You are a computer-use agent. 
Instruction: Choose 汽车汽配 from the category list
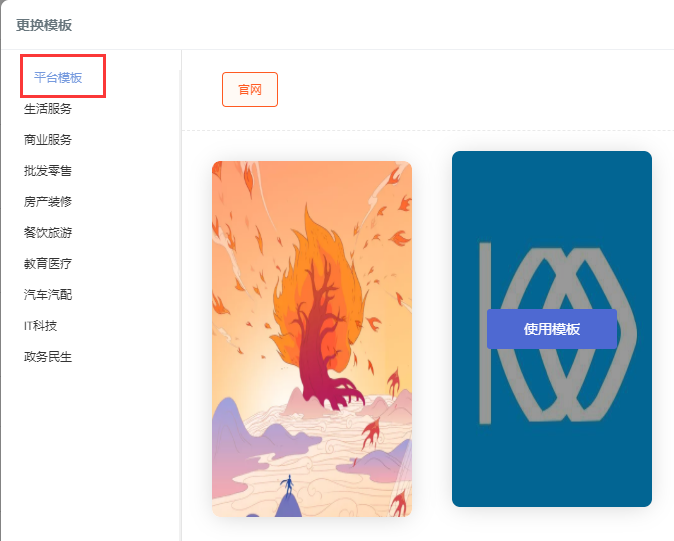point(48,294)
